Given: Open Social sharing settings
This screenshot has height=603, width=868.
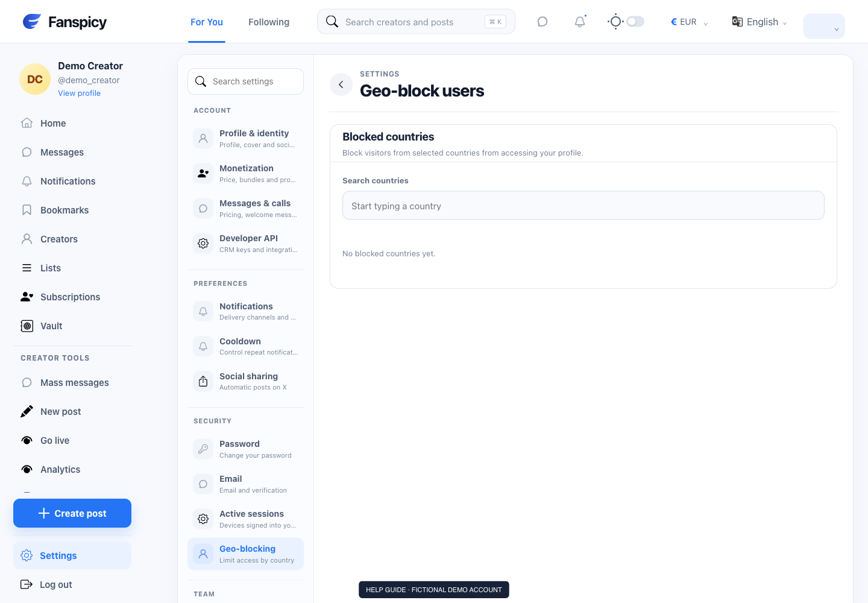Looking at the screenshot, I should coord(245,381).
